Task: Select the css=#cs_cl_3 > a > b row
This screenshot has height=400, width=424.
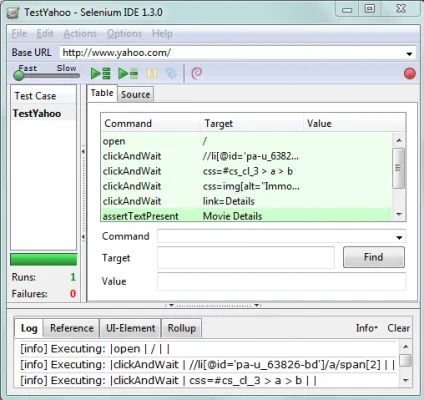Action: pyautogui.click(x=246, y=171)
